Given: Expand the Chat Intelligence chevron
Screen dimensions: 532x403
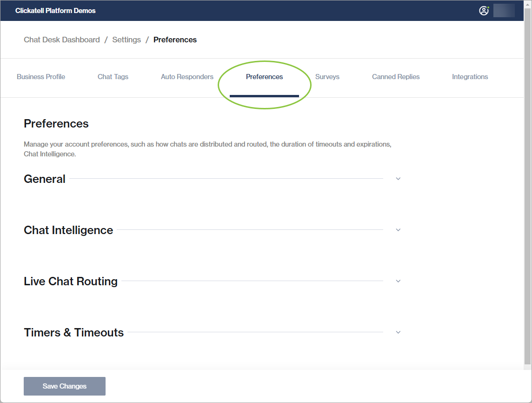Looking at the screenshot, I should [x=398, y=230].
